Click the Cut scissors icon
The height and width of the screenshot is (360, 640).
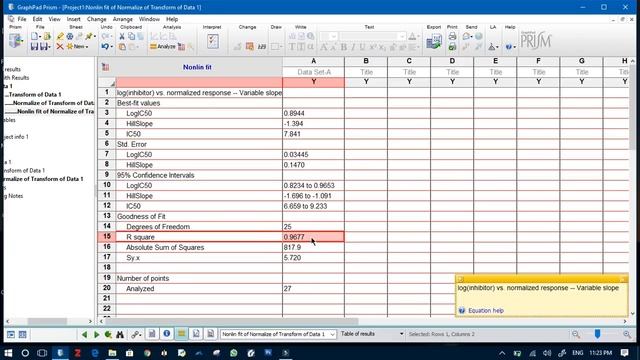point(122,36)
